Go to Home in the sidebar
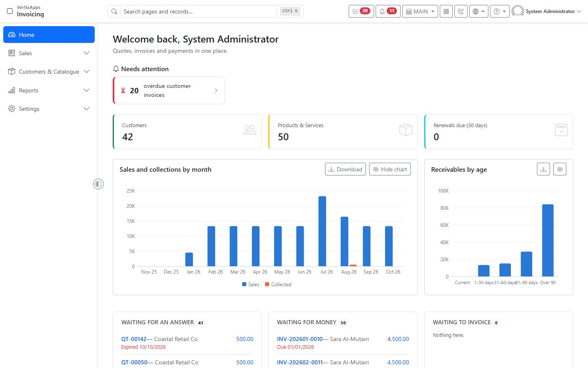This screenshot has height=368, width=588. coord(49,35)
